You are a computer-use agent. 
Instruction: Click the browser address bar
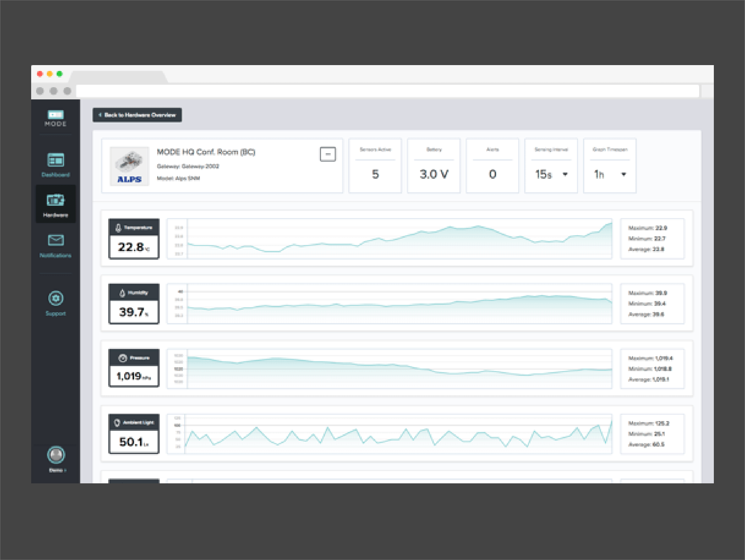pyautogui.click(x=387, y=91)
